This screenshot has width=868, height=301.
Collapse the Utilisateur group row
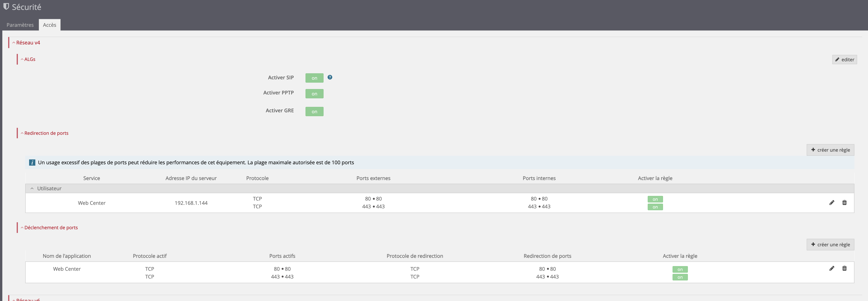32,189
